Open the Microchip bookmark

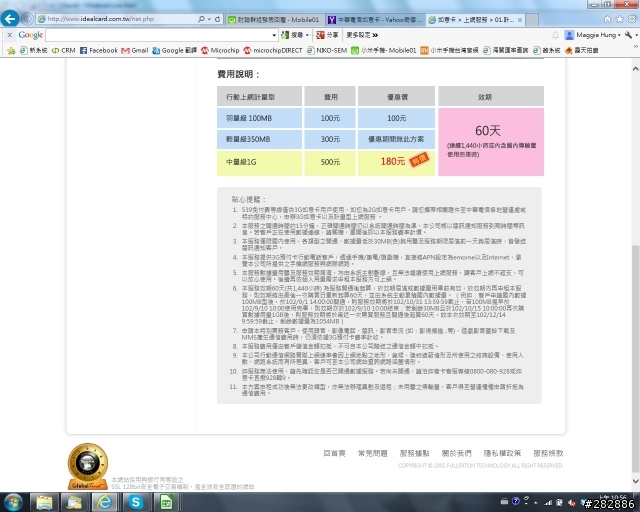pyautogui.click(x=220, y=51)
